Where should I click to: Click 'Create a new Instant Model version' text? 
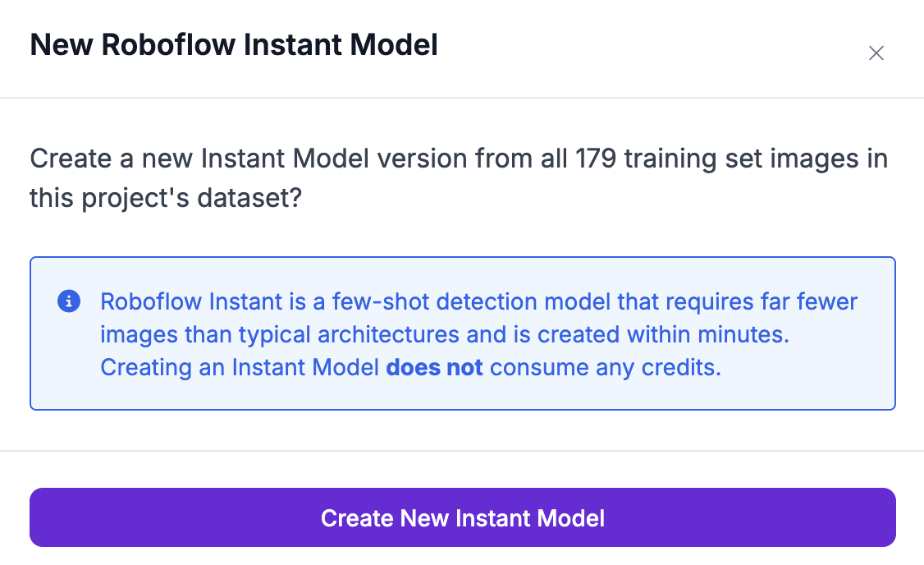[x=247, y=157]
